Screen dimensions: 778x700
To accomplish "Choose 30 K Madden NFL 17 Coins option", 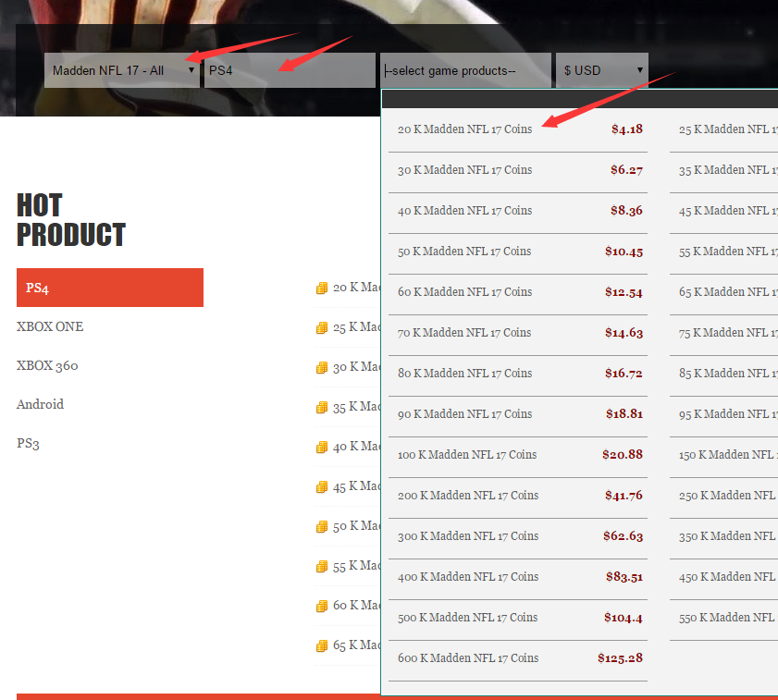I will [x=517, y=170].
